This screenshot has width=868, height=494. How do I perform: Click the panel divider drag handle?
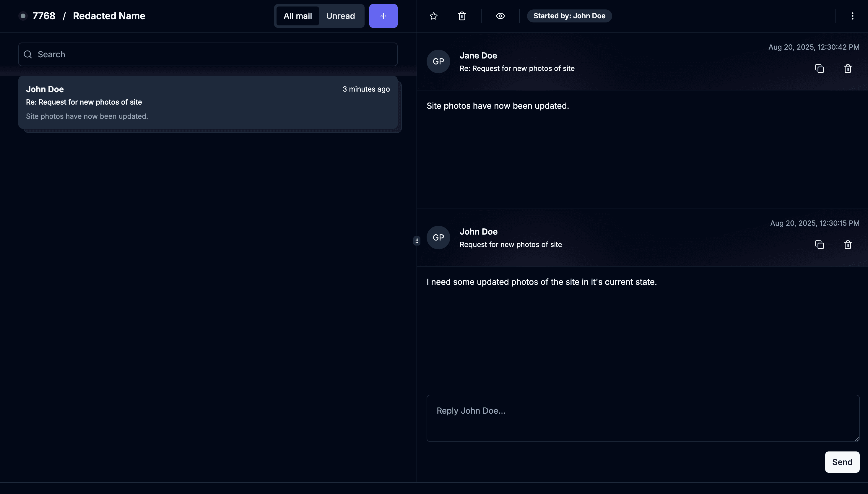417,241
